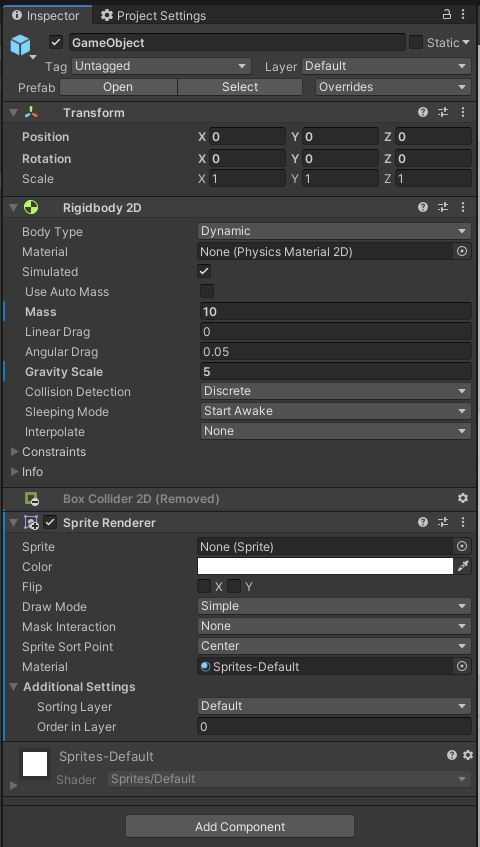Viewport: 480px width, 847px height.
Task: Pick a color with the eyedropper
Action: pos(463,566)
